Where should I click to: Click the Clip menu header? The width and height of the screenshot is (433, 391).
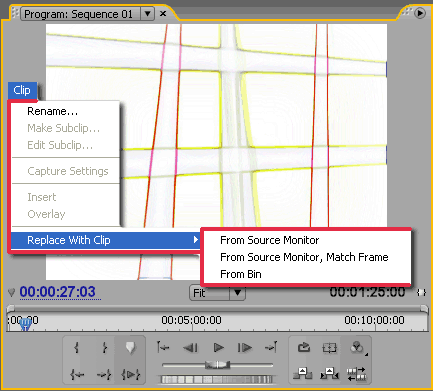tap(22, 90)
